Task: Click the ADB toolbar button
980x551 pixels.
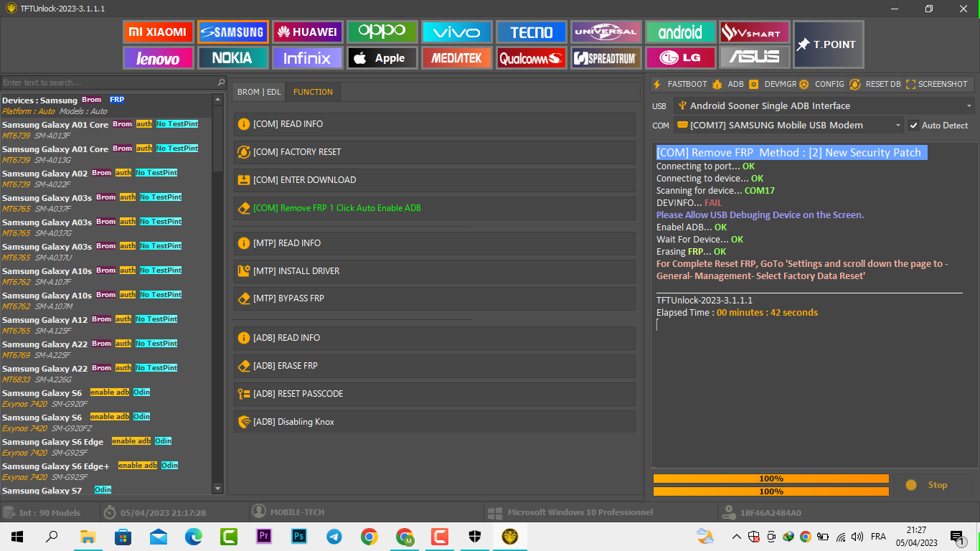Action: click(728, 84)
